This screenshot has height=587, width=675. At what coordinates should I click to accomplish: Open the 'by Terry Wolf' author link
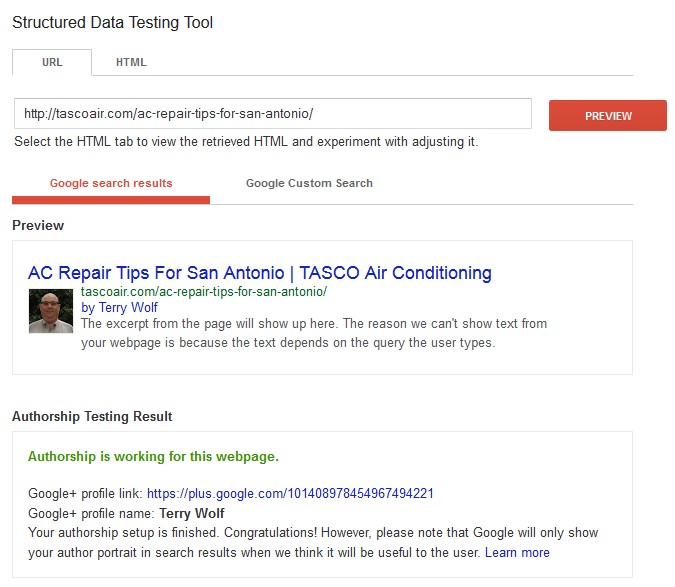[119, 307]
